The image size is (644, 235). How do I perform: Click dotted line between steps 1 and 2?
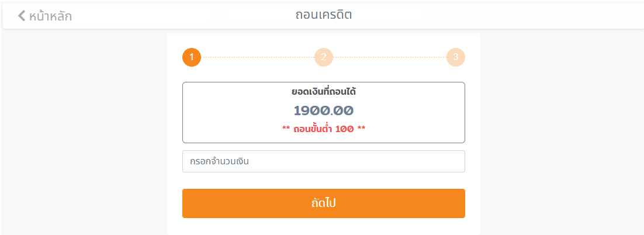(x=257, y=57)
